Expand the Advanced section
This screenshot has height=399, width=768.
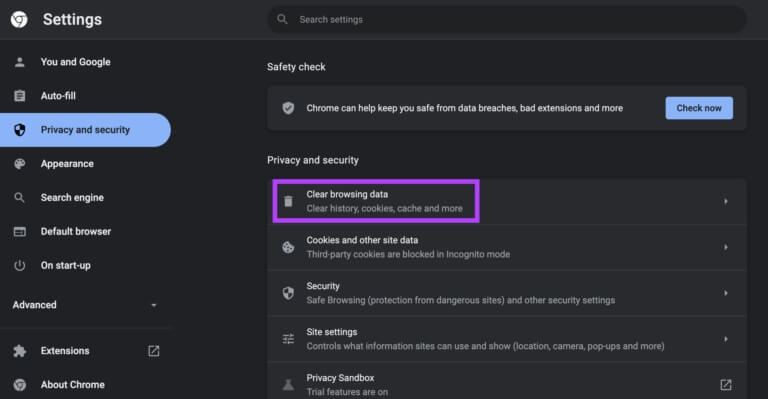tap(85, 305)
